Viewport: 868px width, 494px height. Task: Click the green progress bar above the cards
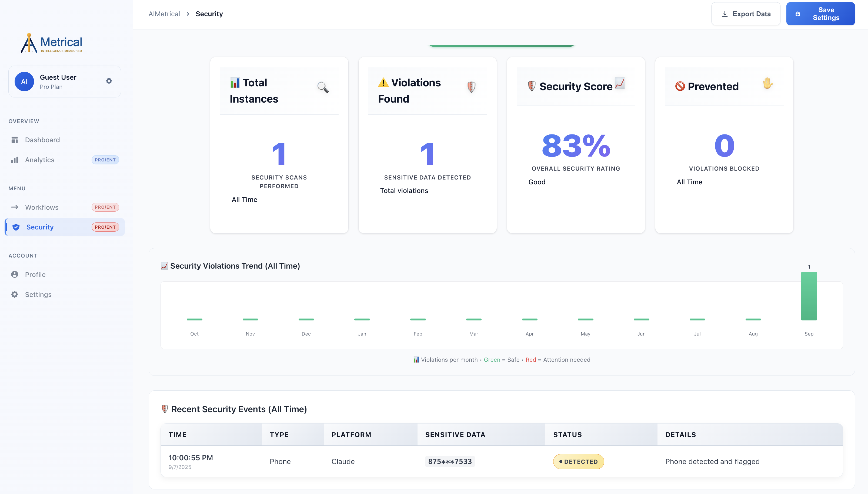click(x=501, y=45)
